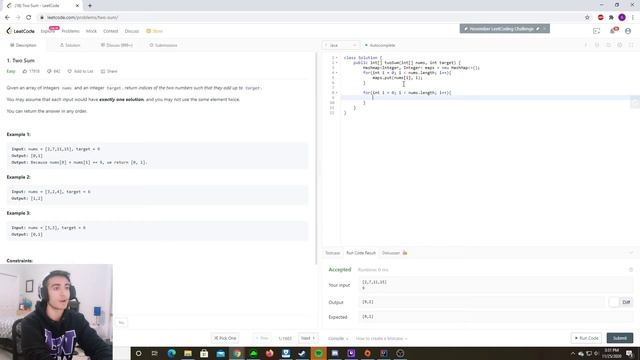Open the Explore menu item
Viewport: 640px width, 360px height.
[x=47, y=31]
